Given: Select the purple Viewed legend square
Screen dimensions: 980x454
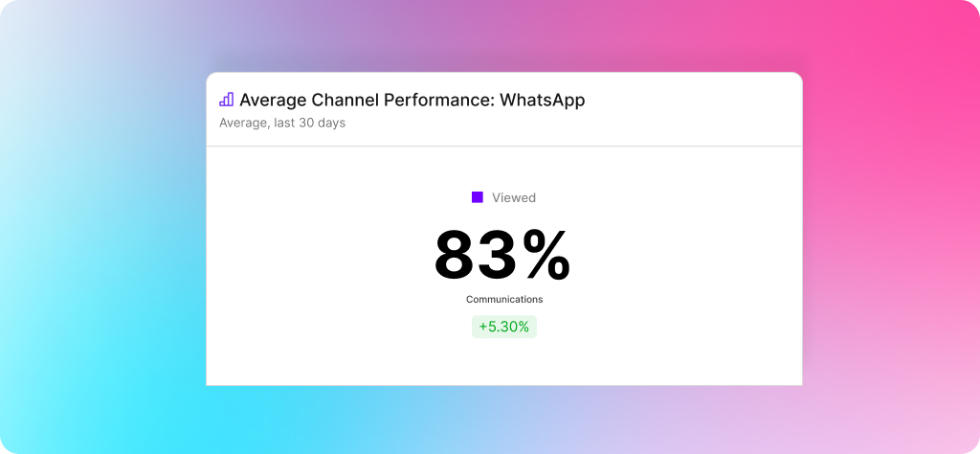Looking at the screenshot, I should click(478, 197).
